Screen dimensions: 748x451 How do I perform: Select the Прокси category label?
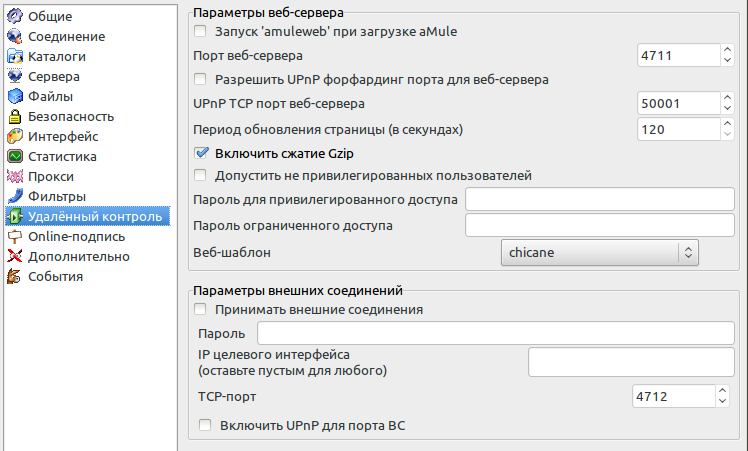pyautogui.click(x=51, y=177)
